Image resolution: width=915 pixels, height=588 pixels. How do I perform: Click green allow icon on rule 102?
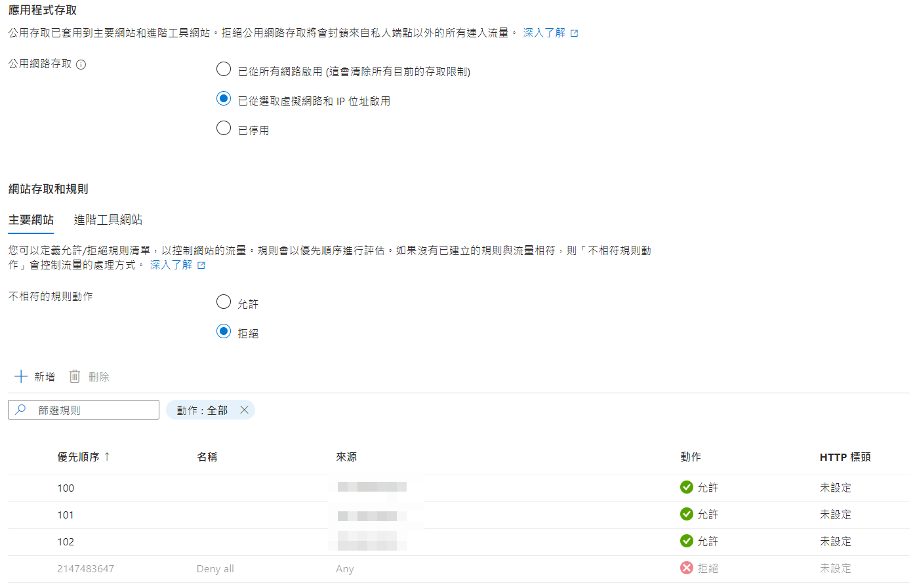(x=686, y=541)
